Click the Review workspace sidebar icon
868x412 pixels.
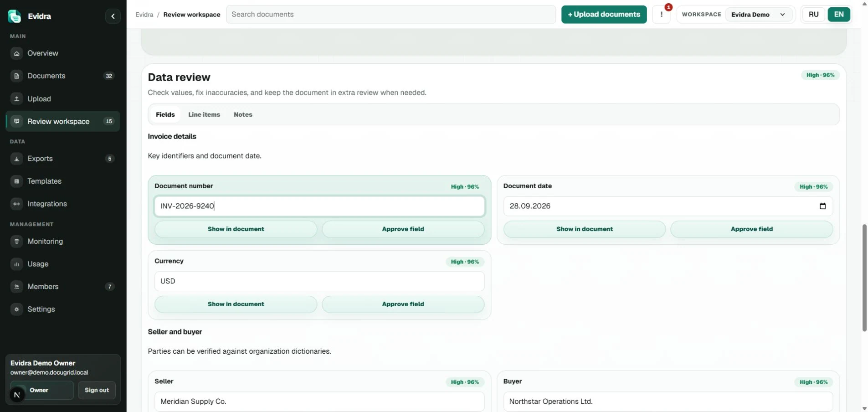(16, 121)
